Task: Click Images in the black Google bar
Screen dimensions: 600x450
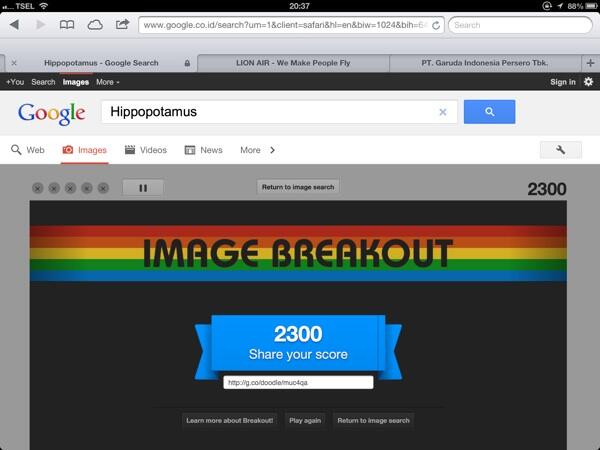Action: [76, 82]
